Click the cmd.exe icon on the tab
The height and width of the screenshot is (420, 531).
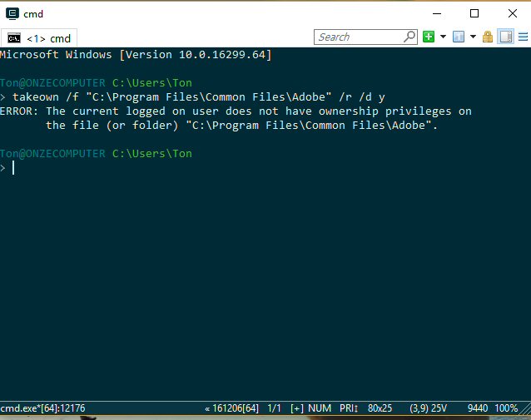tap(14, 38)
